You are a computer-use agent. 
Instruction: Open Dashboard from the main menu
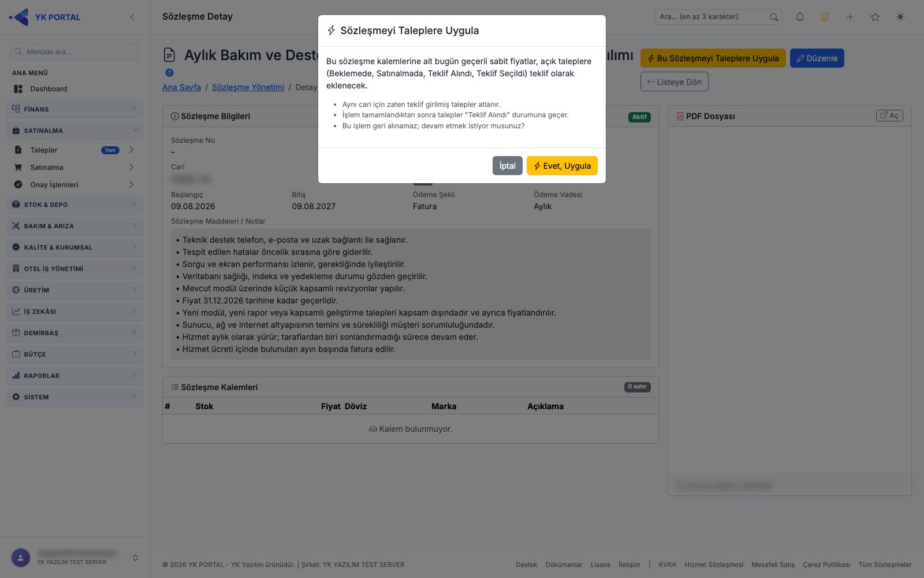75,89
